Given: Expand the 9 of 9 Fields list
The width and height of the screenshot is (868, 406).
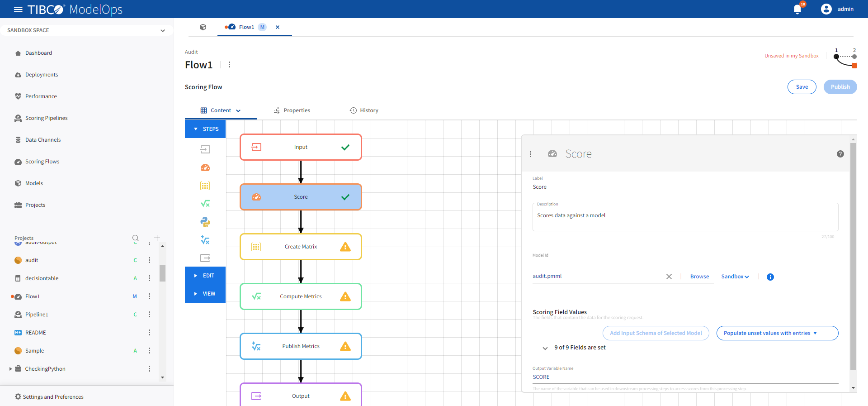Looking at the screenshot, I should (545, 348).
